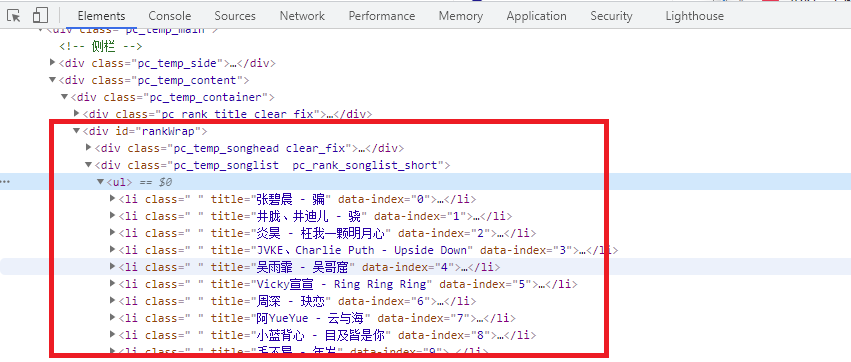Expand the 阿YueYue li node
The width and height of the screenshot is (851, 362).
[x=112, y=317]
